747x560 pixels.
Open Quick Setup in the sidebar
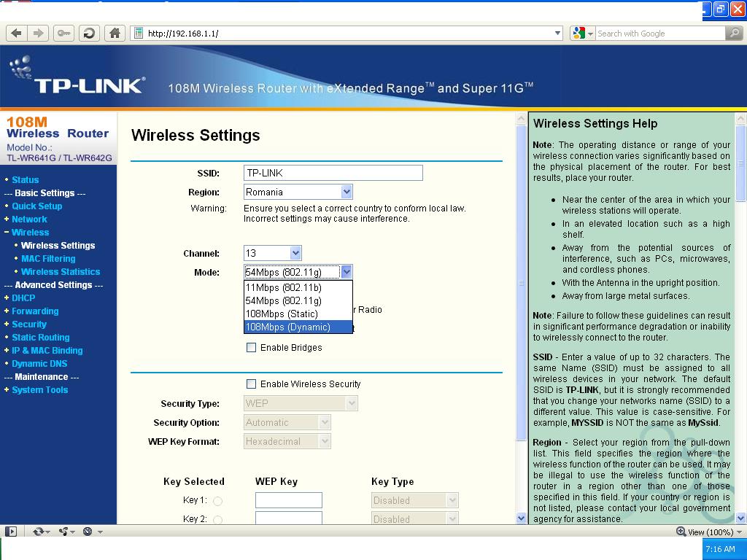[x=36, y=206]
